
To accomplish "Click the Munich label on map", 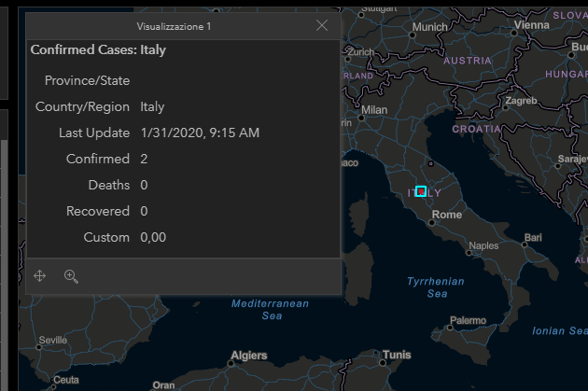I will [429, 27].
